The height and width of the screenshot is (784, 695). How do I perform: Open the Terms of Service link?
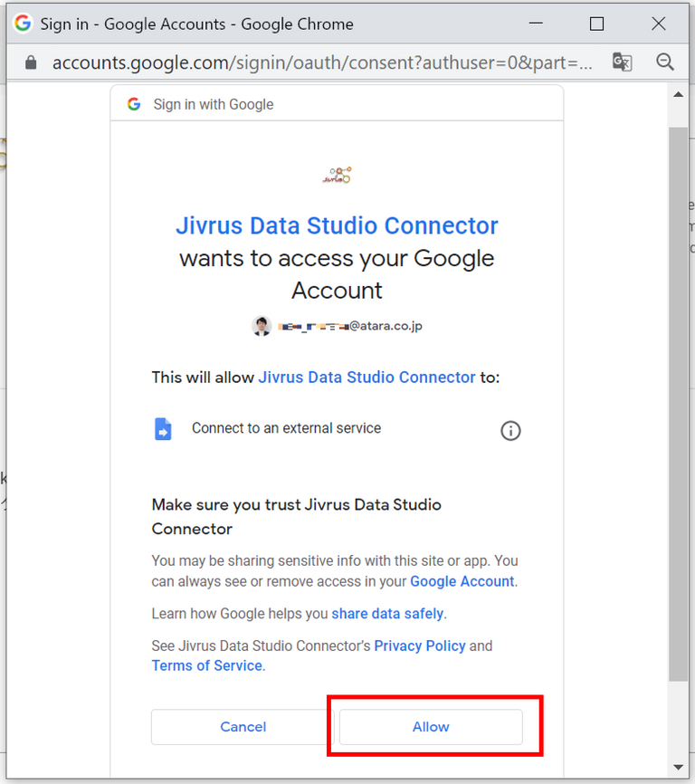click(x=207, y=665)
